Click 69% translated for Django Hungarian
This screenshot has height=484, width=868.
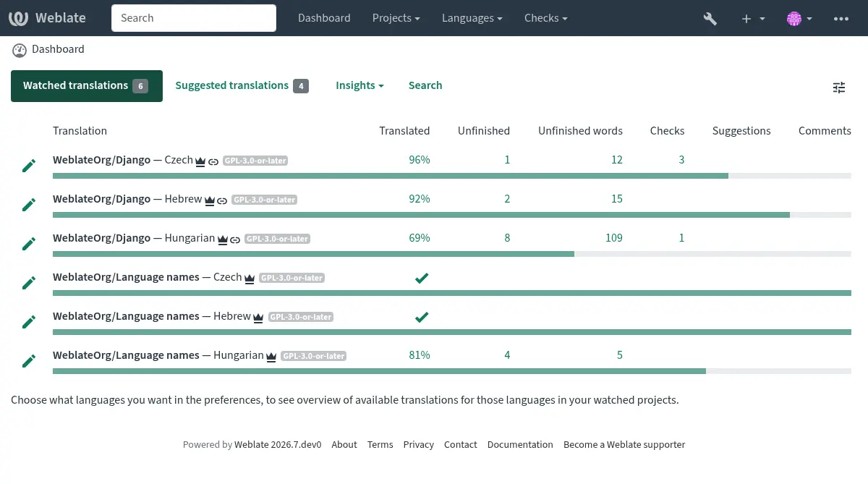click(x=420, y=238)
